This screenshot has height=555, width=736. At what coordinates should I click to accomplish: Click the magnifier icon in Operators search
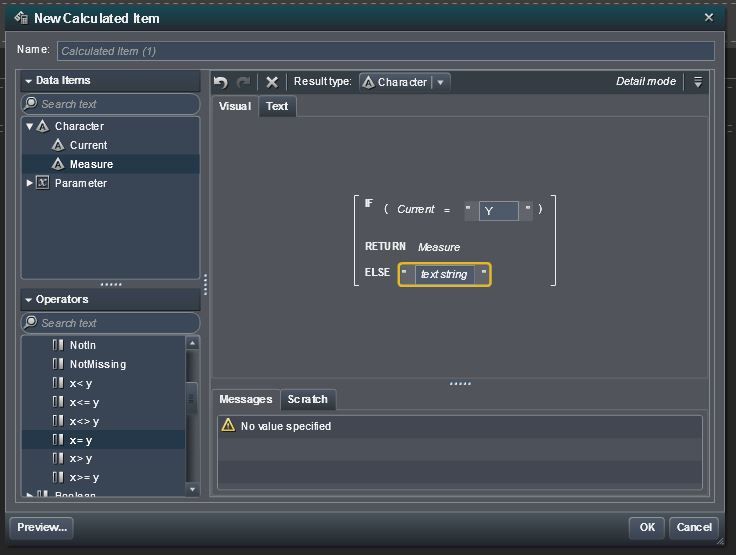[x=31, y=322]
